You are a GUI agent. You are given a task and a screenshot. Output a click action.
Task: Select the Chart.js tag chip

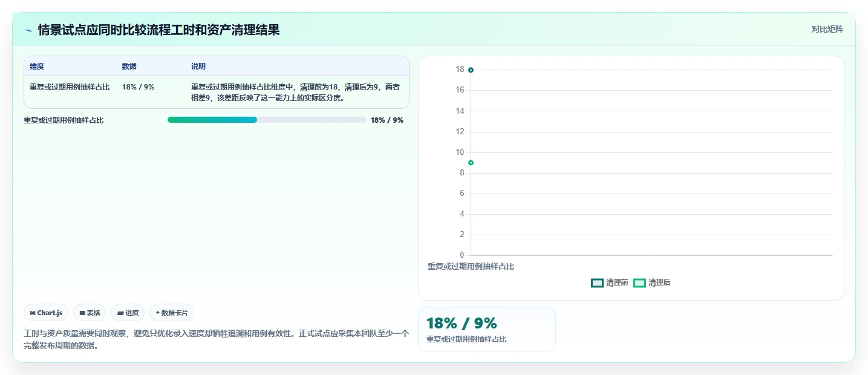click(46, 313)
